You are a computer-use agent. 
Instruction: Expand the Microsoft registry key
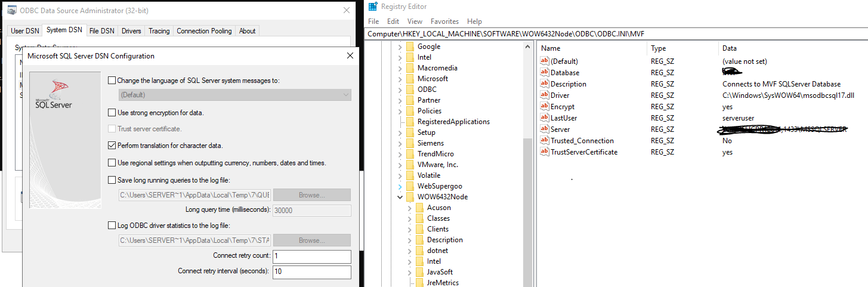click(400, 79)
